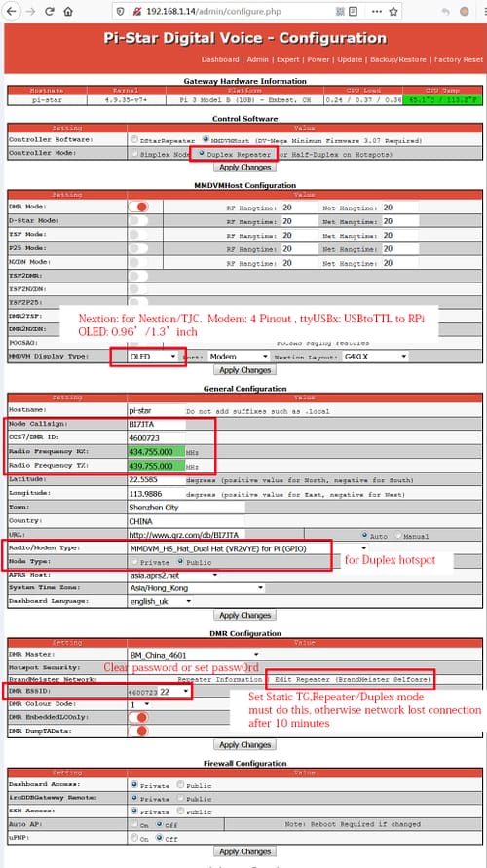Enable the YSF2DMR switch

point(138,275)
